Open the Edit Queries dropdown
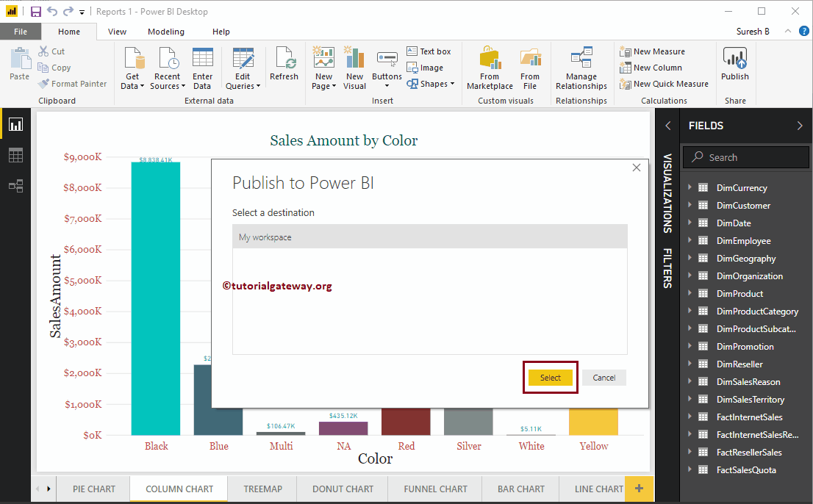The image size is (813, 504). [x=243, y=68]
